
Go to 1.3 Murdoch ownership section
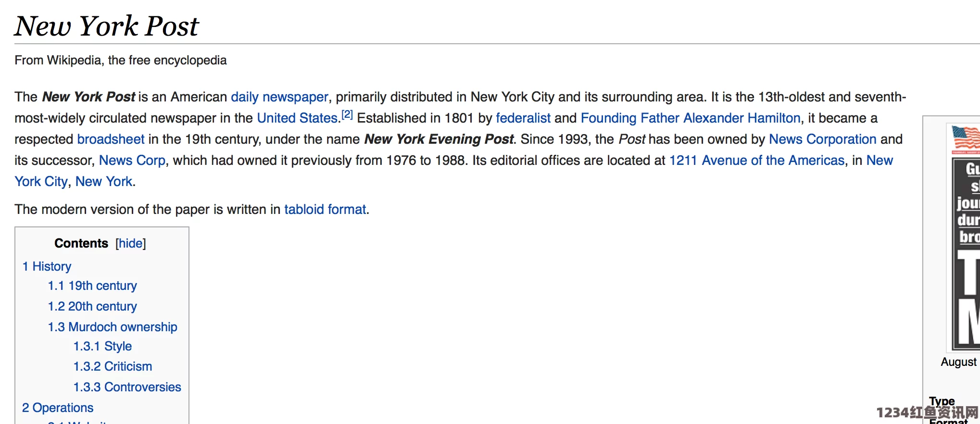(x=113, y=327)
